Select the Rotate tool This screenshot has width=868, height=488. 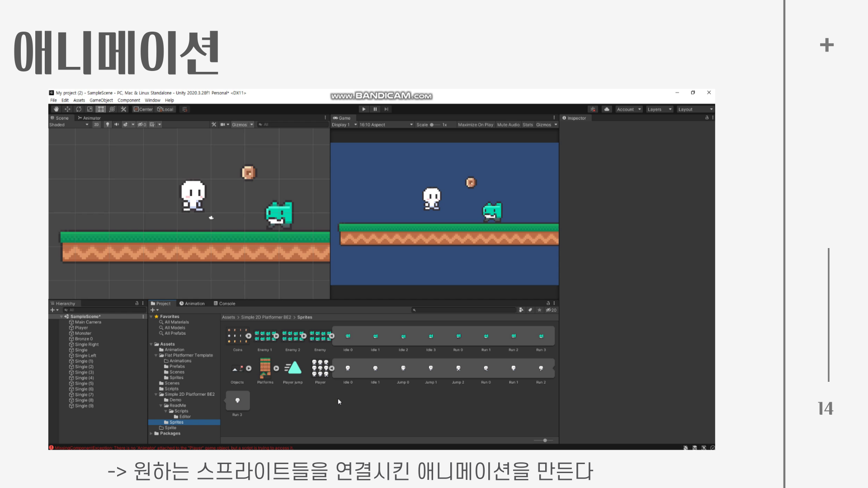(79, 109)
